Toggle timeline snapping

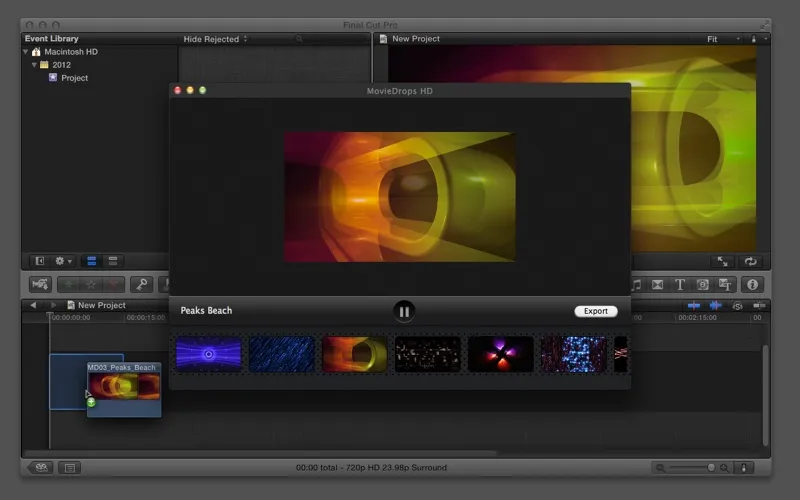(759, 306)
